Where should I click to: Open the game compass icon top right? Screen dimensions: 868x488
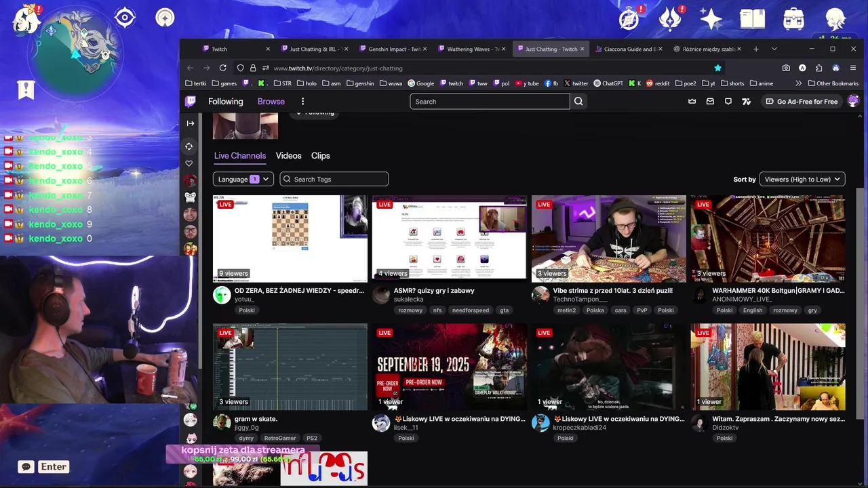[x=629, y=18]
